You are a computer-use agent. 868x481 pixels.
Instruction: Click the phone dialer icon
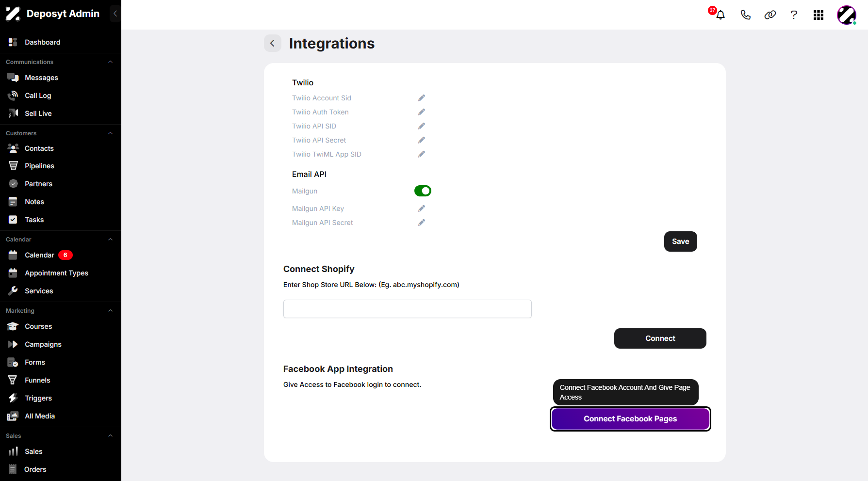[x=746, y=15]
